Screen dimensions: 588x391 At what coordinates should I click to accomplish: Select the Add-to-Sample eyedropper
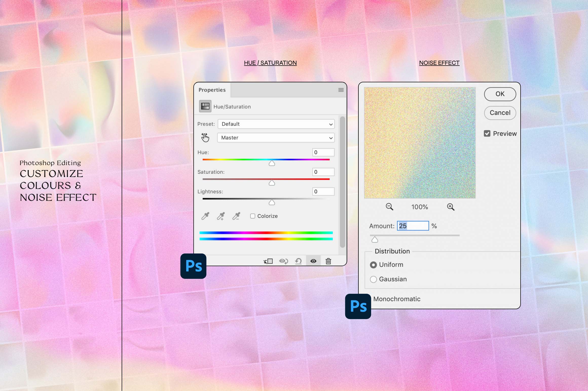220,216
